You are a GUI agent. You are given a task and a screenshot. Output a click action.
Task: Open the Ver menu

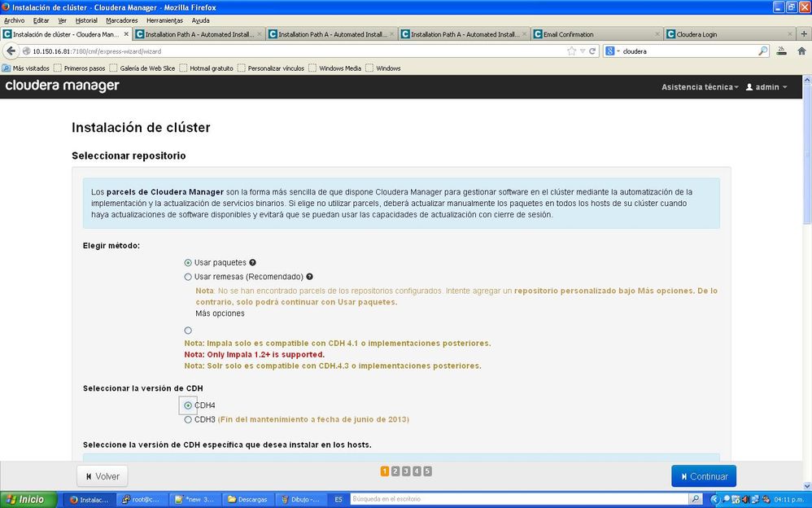tap(62, 20)
